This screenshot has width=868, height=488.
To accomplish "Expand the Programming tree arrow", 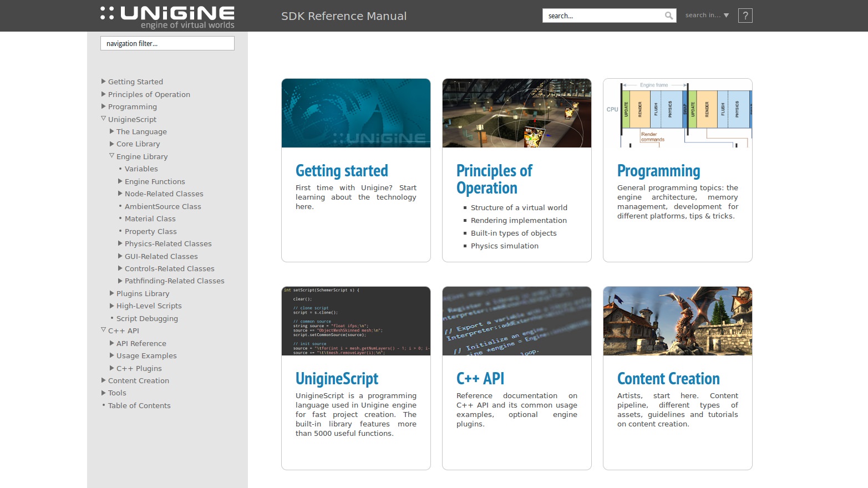I will (103, 106).
